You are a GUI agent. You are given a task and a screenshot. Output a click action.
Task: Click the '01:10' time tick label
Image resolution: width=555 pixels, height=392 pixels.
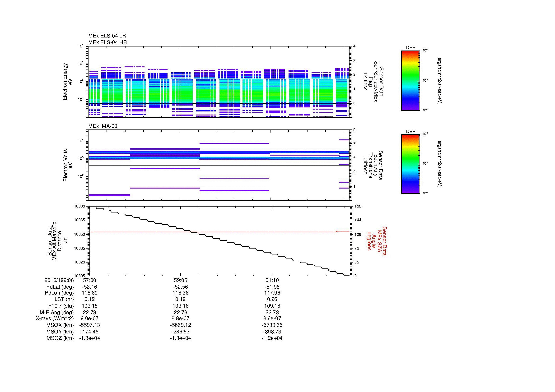(272, 280)
